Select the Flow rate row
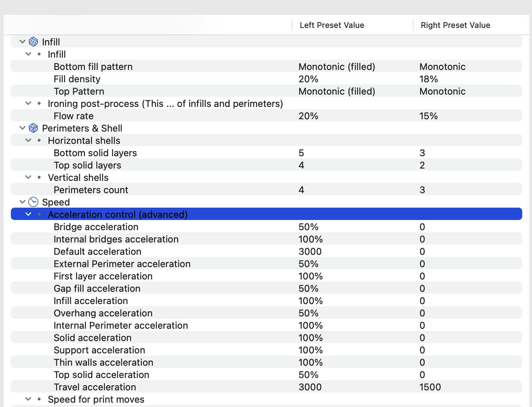The height and width of the screenshot is (407, 532). (x=267, y=116)
